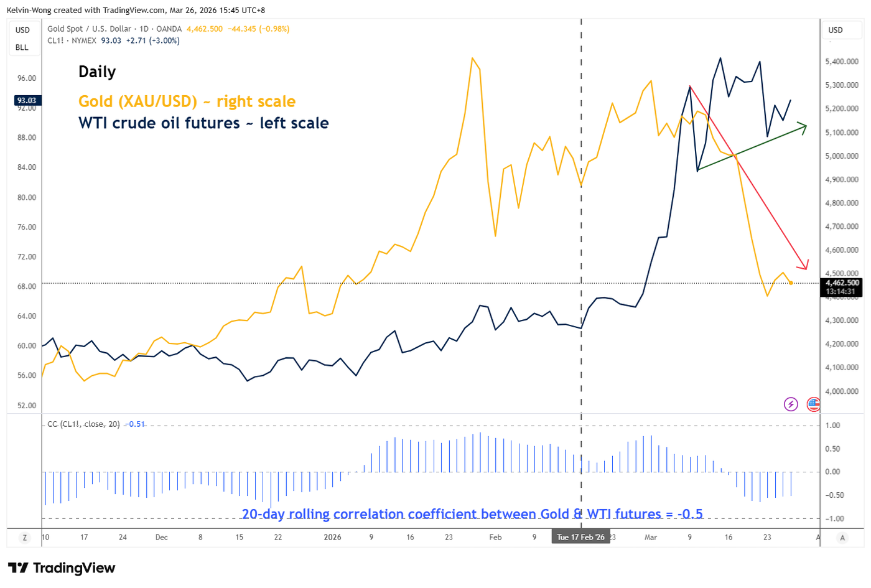
Task: Toggle the lightning bolt economic events icon
Action: click(x=791, y=404)
